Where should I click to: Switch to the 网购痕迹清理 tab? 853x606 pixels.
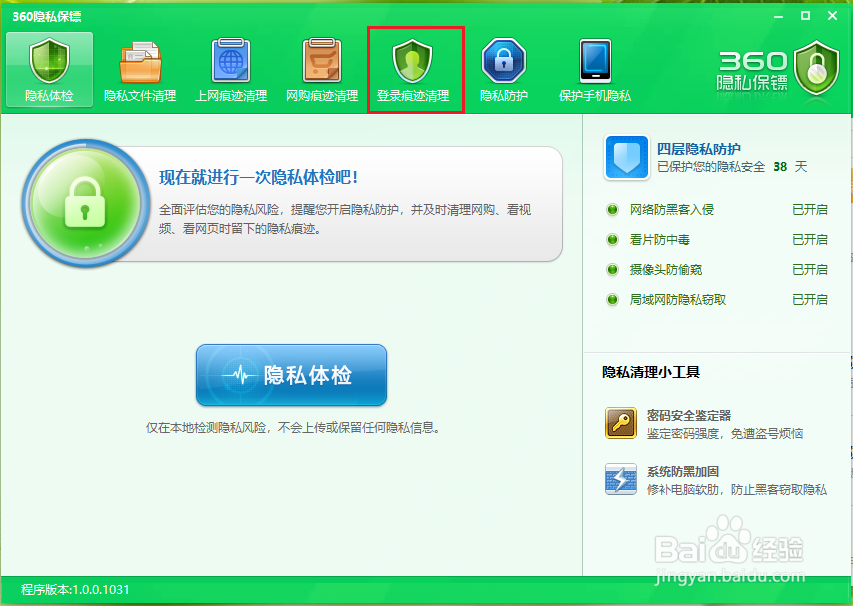point(322,70)
